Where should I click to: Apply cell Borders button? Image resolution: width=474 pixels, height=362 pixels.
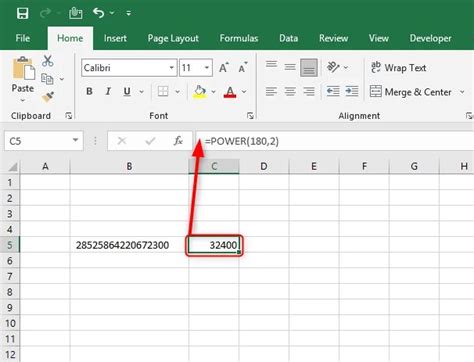coord(163,91)
